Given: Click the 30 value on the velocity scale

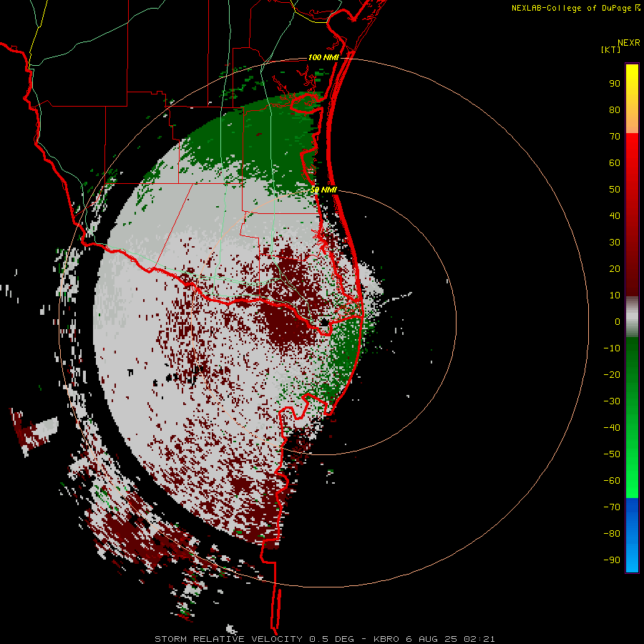Looking at the screenshot, I should [615, 243].
